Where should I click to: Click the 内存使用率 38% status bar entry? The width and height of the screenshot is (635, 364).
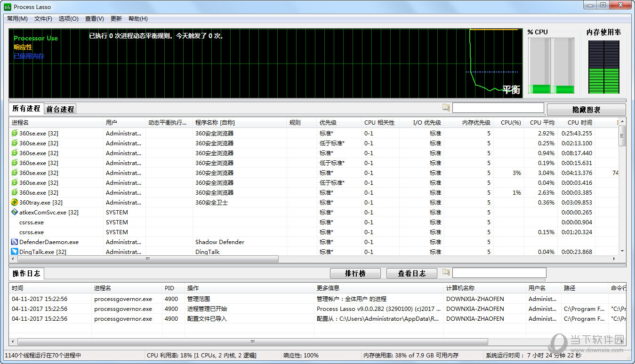(x=411, y=356)
